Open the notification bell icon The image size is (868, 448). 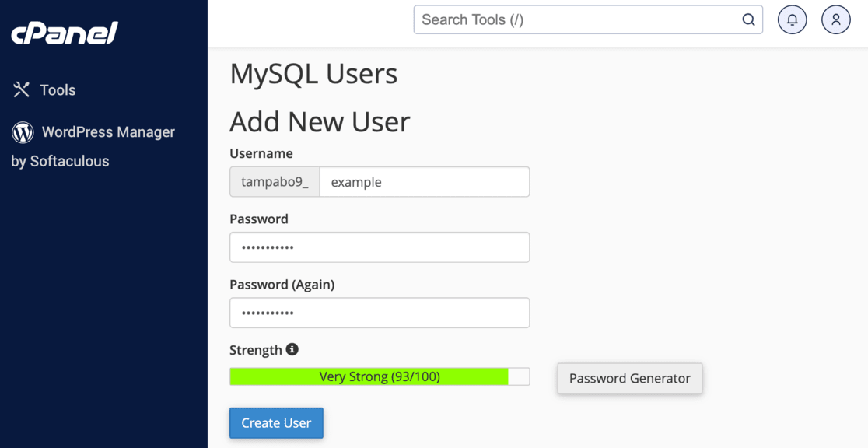792,19
